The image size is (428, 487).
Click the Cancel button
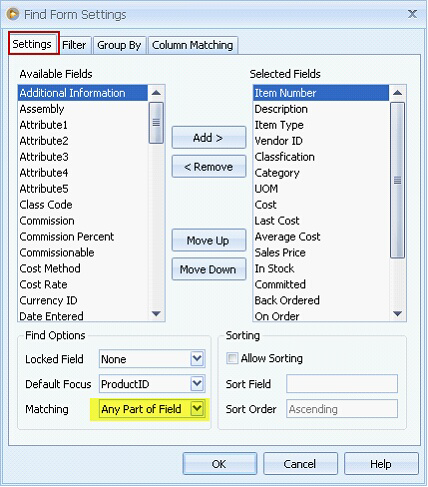coord(300,464)
